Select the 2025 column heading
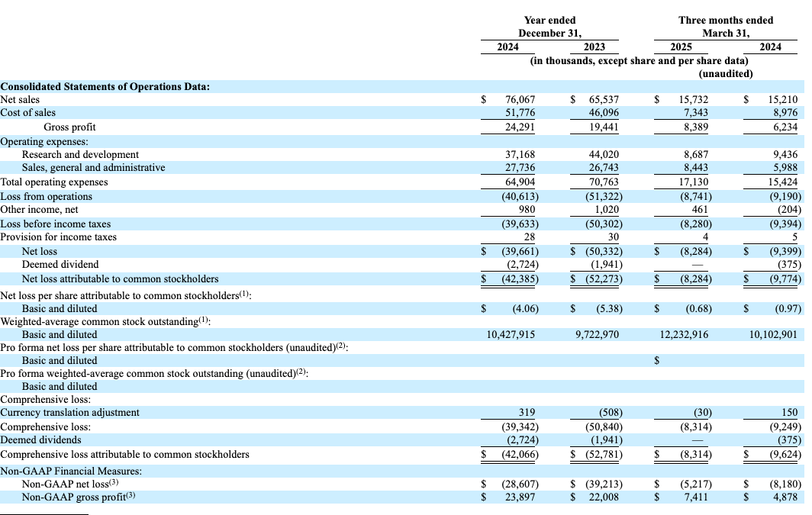The height and width of the screenshot is (515, 812). 681,47
